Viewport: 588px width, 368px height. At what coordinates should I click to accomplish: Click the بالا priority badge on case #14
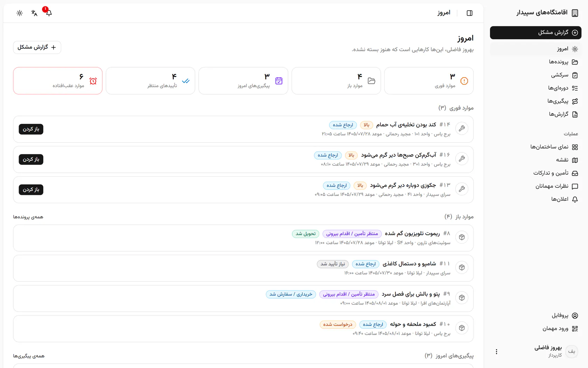366,125
